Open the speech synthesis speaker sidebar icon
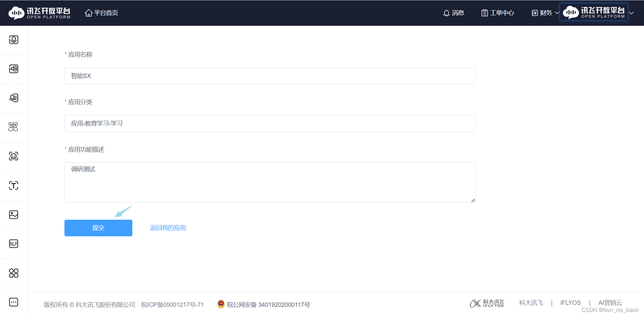644x316 pixels. click(14, 69)
